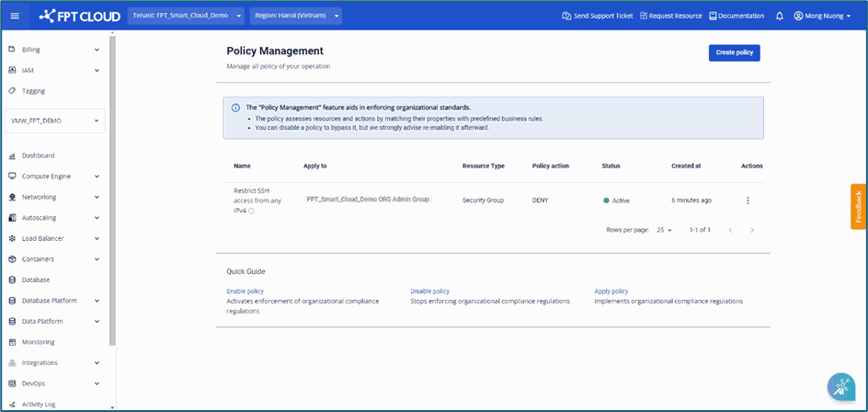Click the Load Balancer icon

[x=12, y=239]
